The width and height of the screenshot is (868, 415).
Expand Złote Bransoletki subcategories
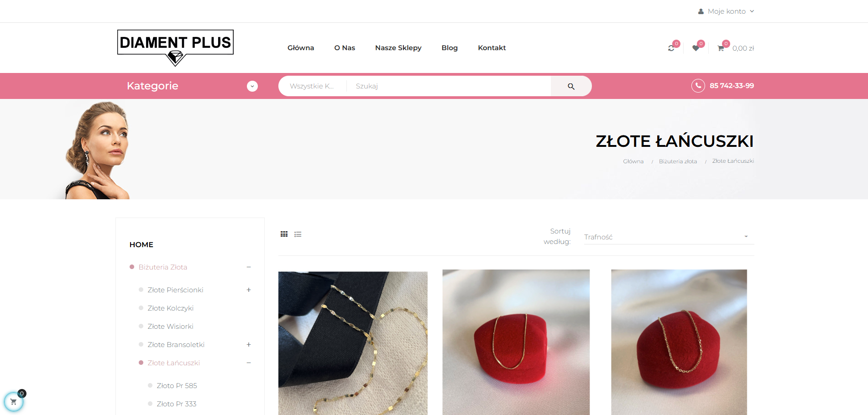pos(249,345)
